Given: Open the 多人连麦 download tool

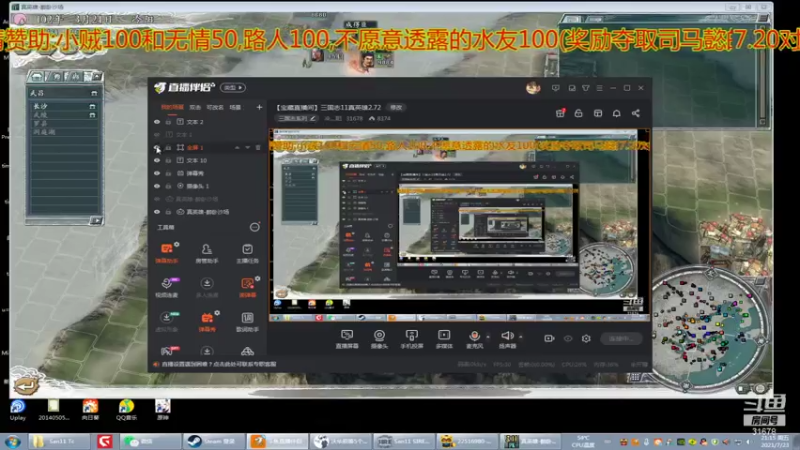Looking at the screenshot, I should click(x=207, y=287).
